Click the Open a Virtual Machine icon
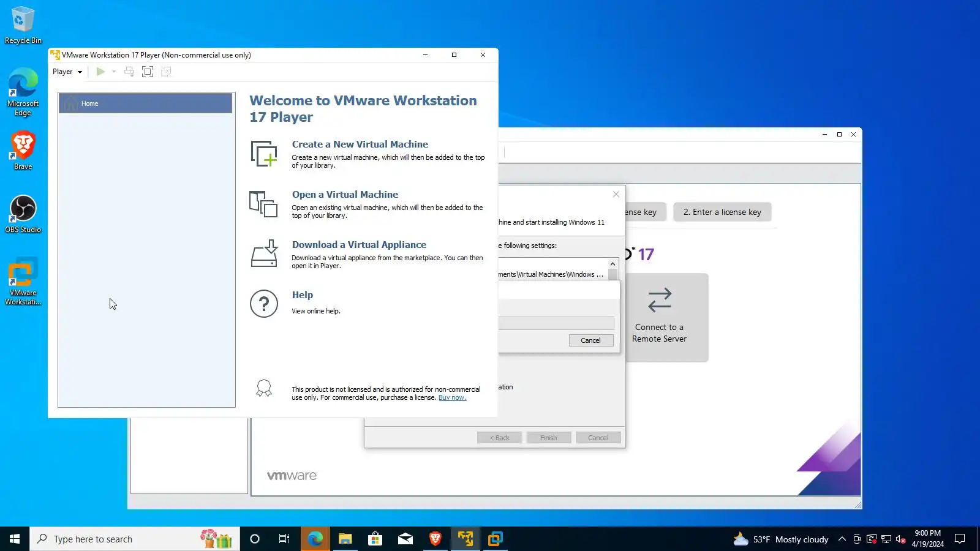This screenshot has height=551, width=980. pyautogui.click(x=264, y=204)
